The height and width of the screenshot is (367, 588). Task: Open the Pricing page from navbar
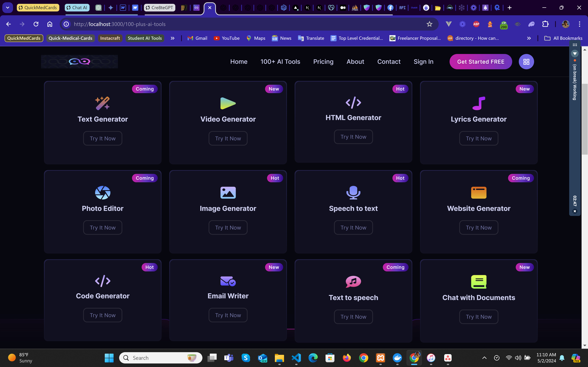tap(323, 62)
